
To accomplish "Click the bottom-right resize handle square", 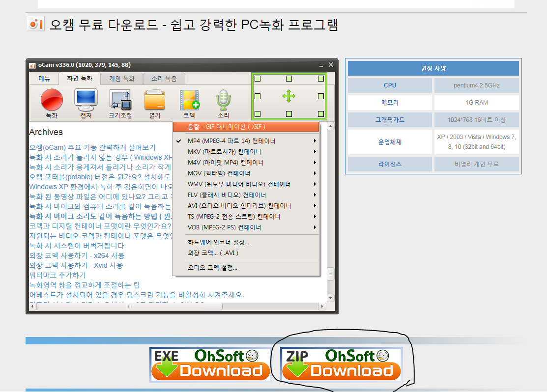I will (x=321, y=113).
